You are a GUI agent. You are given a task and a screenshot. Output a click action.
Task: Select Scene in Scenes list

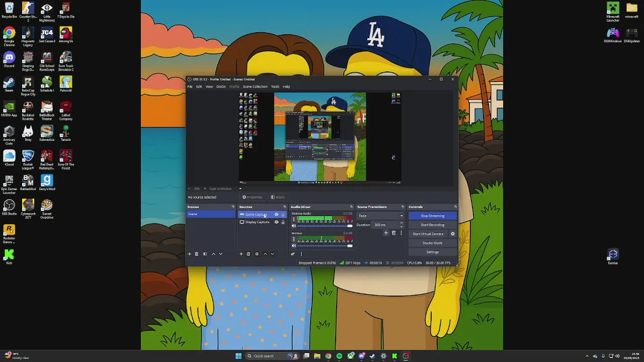211,214
